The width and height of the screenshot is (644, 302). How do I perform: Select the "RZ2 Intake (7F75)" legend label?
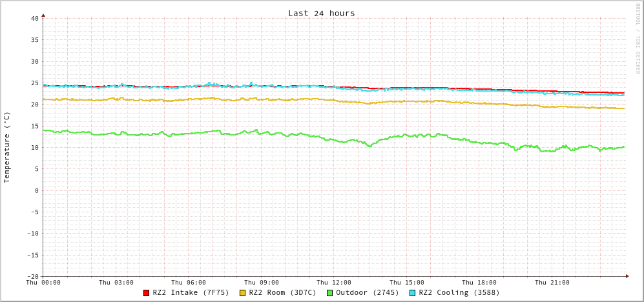click(x=191, y=293)
